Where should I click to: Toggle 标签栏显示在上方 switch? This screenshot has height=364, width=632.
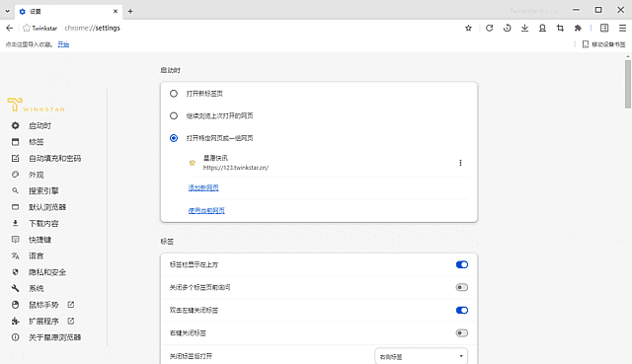(x=462, y=264)
